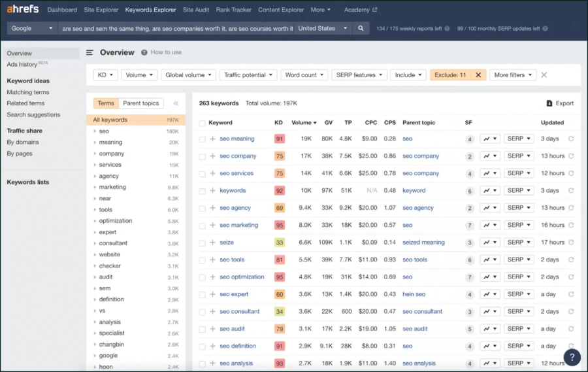Image resolution: width=588 pixels, height=372 pixels.
Task: Open the United States country dropdown
Action: pyautogui.click(x=323, y=29)
